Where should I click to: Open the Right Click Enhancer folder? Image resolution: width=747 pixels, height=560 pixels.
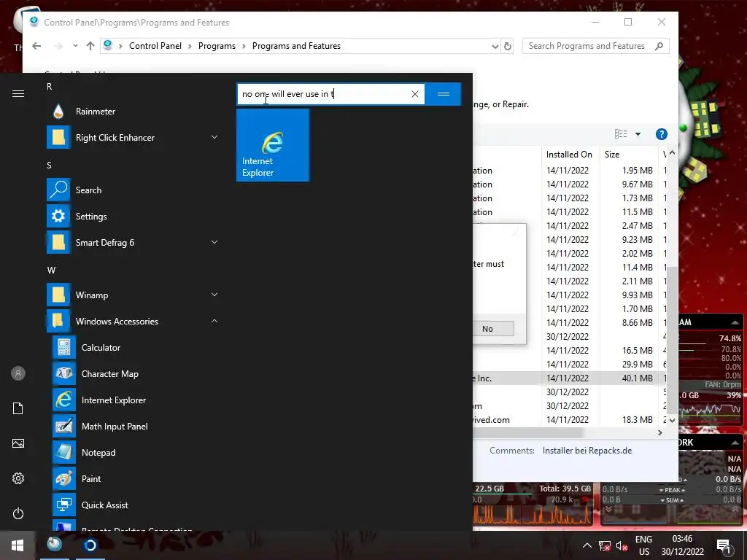tap(133, 138)
